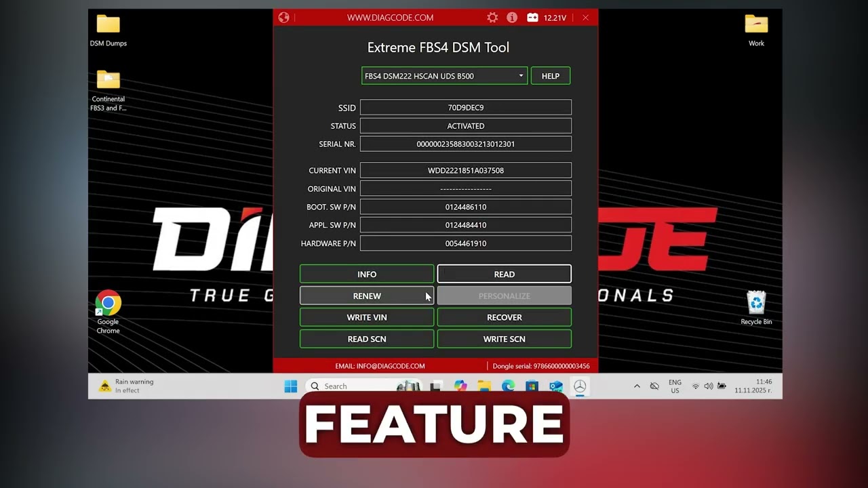Click the Mercedes star app taskbar icon
868x488 pixels.
[580, 386]
